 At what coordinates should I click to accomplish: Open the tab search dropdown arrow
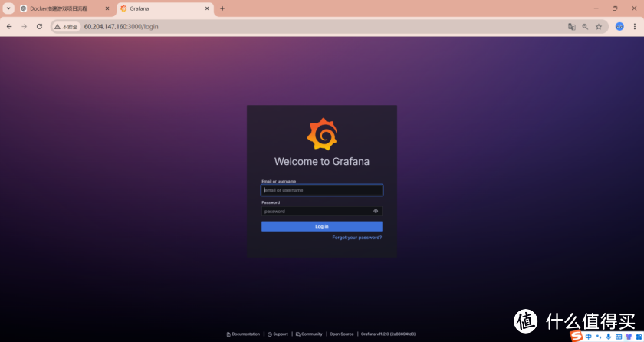pyautogui.click(x=8, y=8)
